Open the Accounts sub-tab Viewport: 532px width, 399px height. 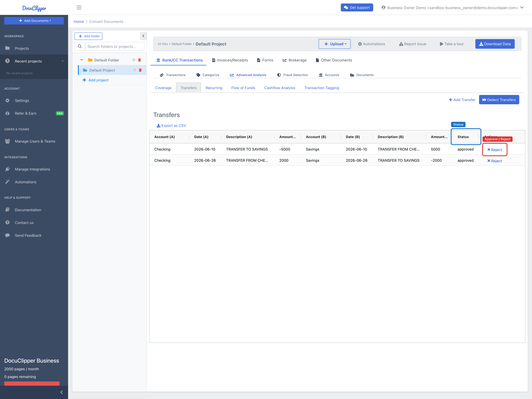(329, 75)
